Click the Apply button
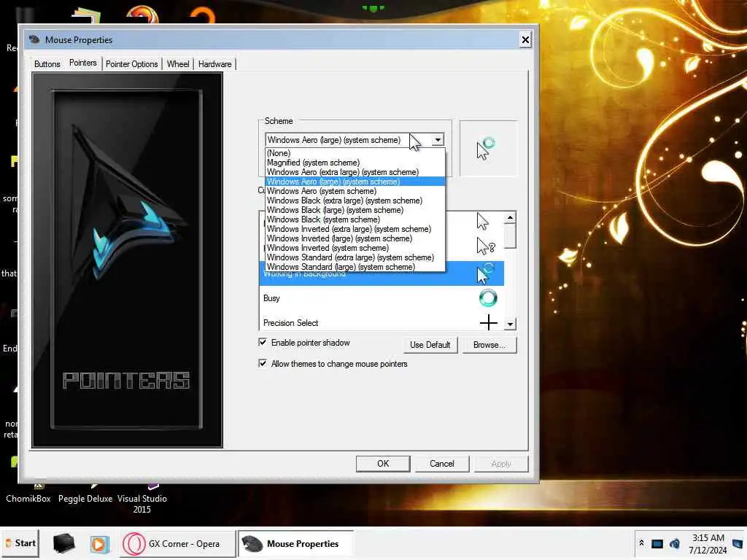 tap(500, 463)
